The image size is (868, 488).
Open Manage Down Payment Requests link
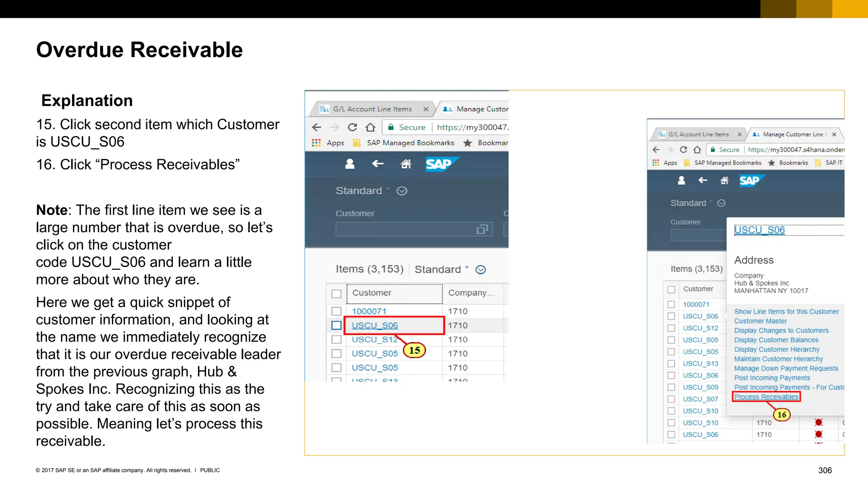tap(786, 369)
